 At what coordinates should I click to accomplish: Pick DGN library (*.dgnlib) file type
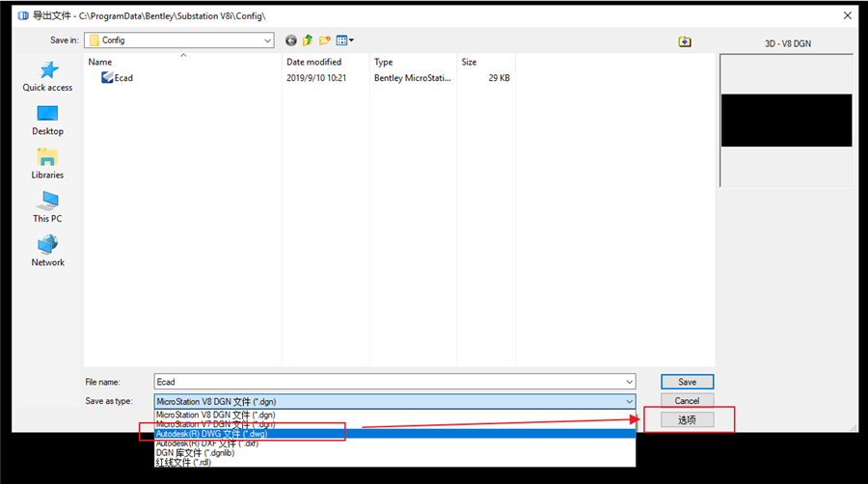[x=394, y=452]
